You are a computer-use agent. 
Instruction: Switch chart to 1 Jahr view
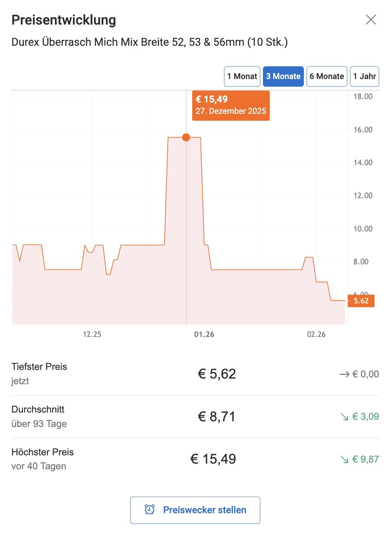point(364,76)
